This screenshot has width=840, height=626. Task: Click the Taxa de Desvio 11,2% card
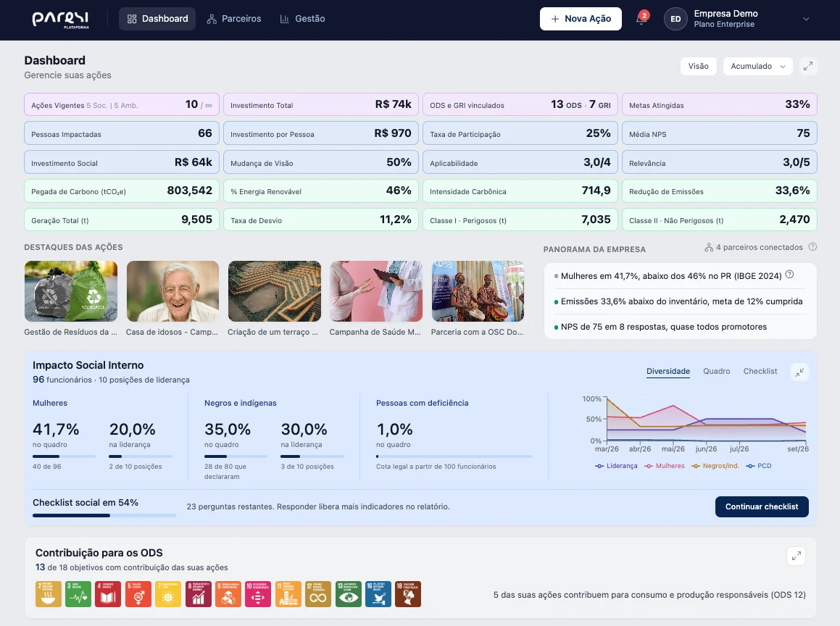point(321,220)
